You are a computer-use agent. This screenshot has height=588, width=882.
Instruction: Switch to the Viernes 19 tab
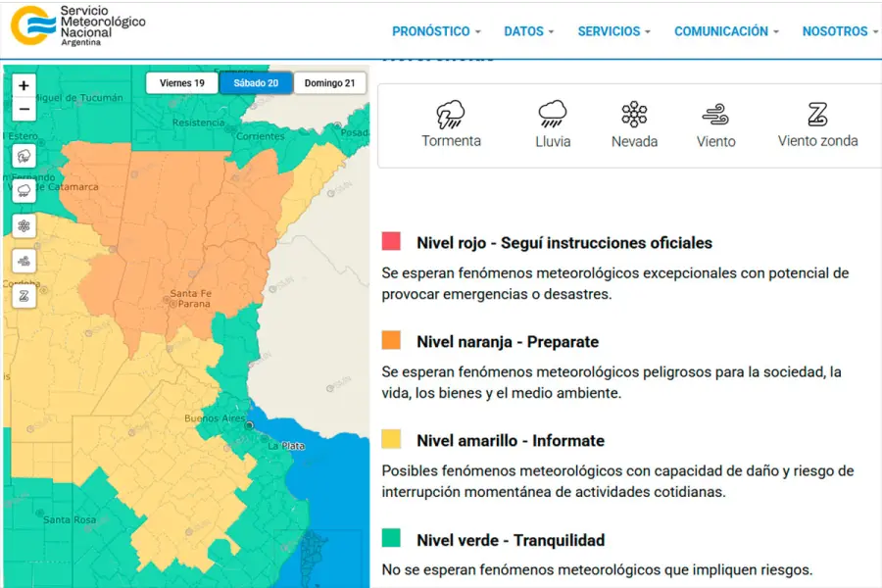[182, 83]
